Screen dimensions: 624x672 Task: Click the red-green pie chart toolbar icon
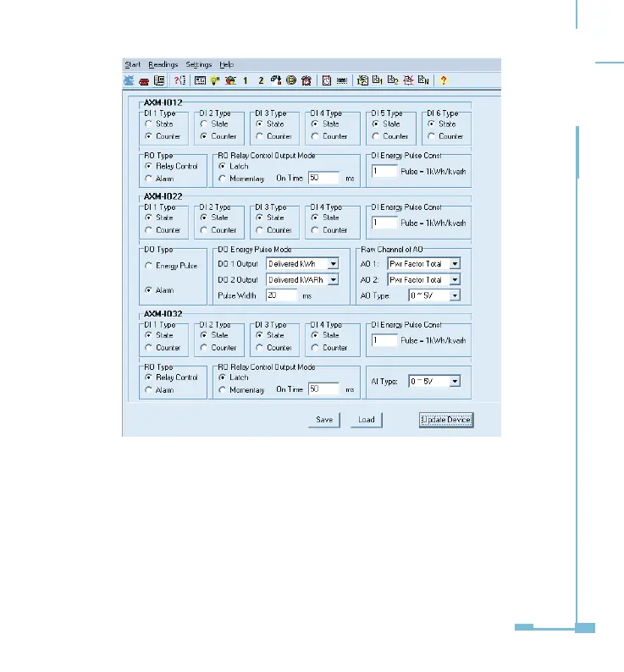coord(231,80)
